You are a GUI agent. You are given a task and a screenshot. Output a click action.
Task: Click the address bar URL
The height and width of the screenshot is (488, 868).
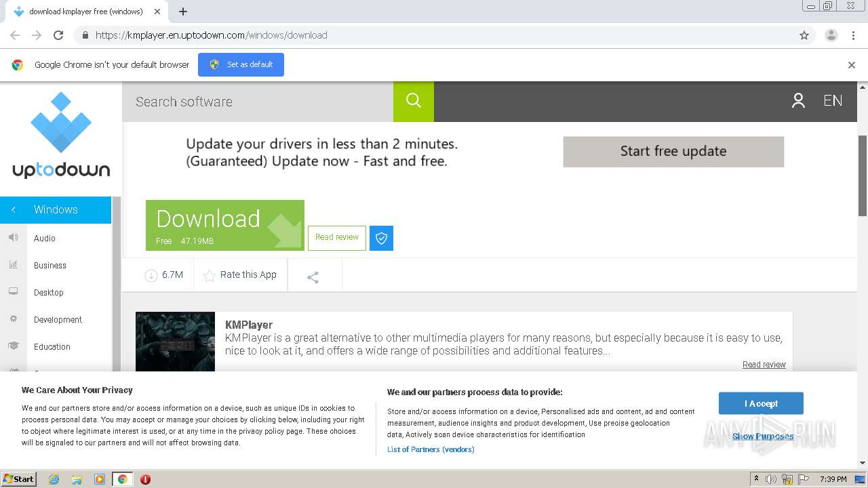pyautogui.click(x=212, y=35)
